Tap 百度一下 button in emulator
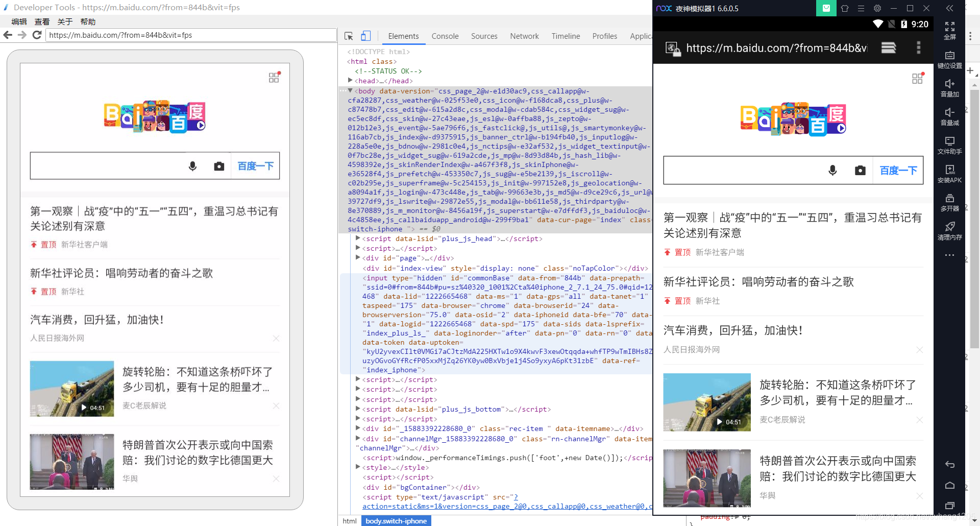980x526 pixels. point(898,170)
